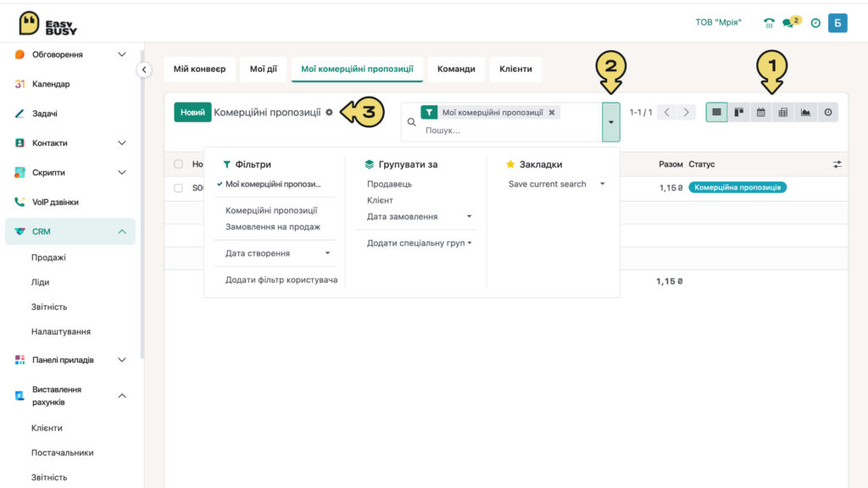Viewport: 868px width, 488px height.
Task: Expand Скрипти section in sidebar
Action: point(122,172)
